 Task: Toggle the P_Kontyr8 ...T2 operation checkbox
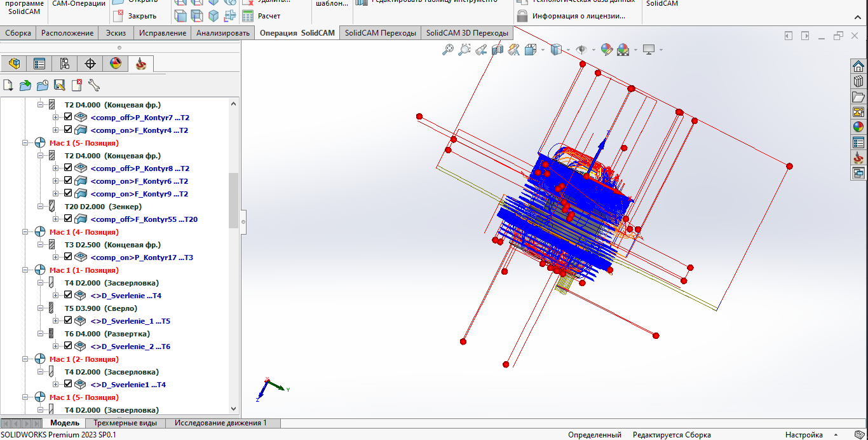[68, 168]
